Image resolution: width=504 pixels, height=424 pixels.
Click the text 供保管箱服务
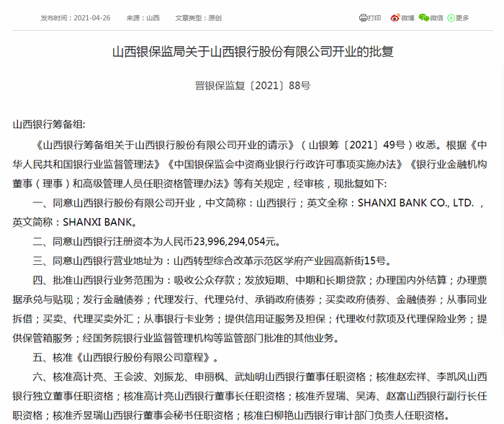pyautogui.click(x=42, y=338)
